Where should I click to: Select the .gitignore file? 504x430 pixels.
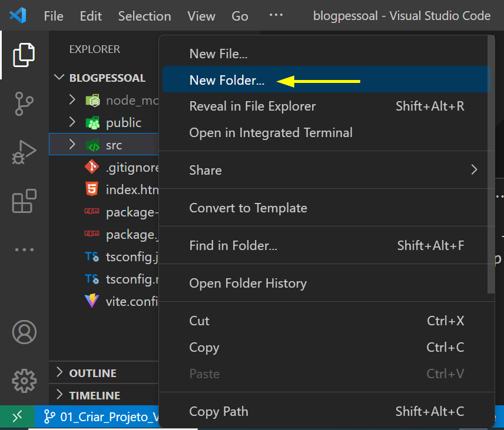(132, 168)
